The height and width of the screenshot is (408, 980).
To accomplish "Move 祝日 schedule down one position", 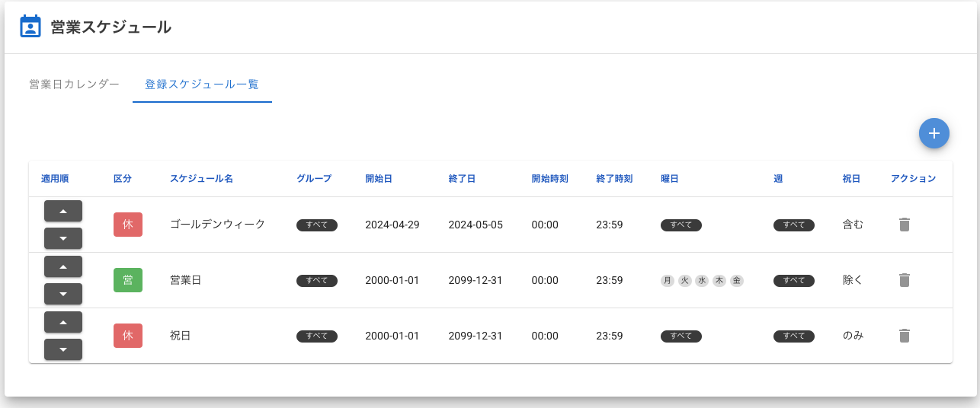I will click(x=63, y=349).
